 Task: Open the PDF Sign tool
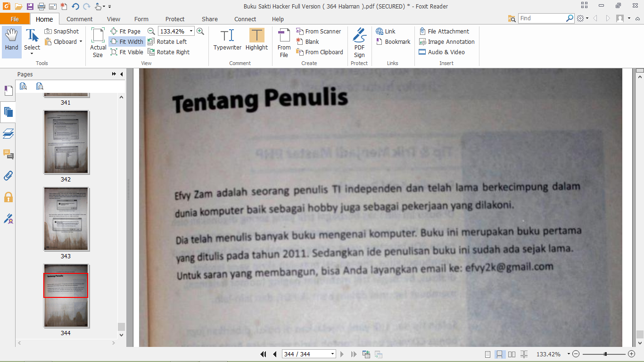click(359, 42)
